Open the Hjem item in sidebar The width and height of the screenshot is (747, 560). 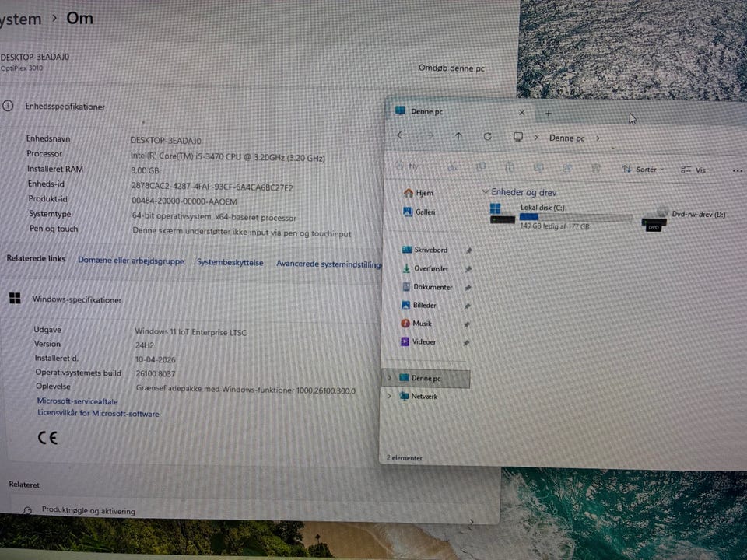[419, 193]
